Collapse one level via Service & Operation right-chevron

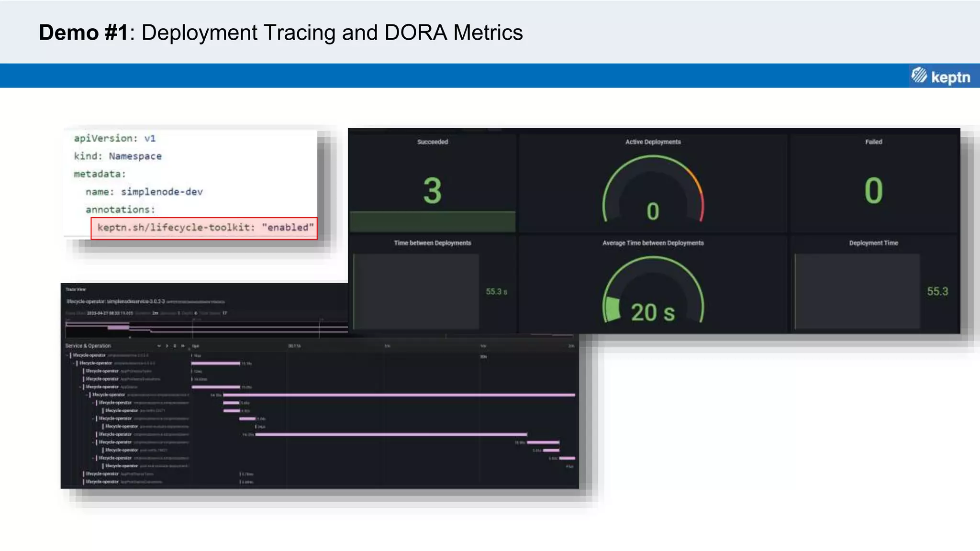point(167,346)
